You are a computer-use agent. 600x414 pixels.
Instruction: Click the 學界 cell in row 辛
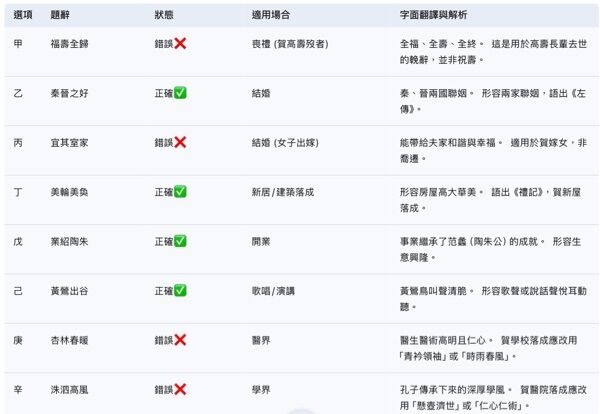pyautogui.click(x=261, y=390)
